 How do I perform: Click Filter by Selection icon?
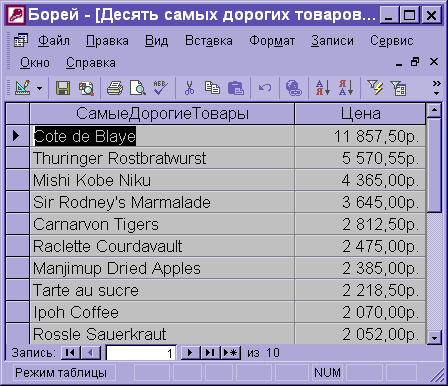pyautogui.click(x=375, y=88)
